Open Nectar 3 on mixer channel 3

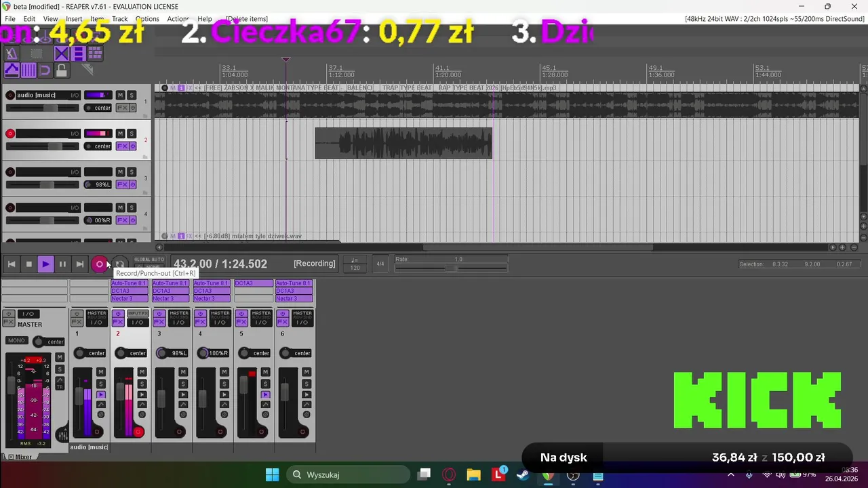[x=170, y=298]
